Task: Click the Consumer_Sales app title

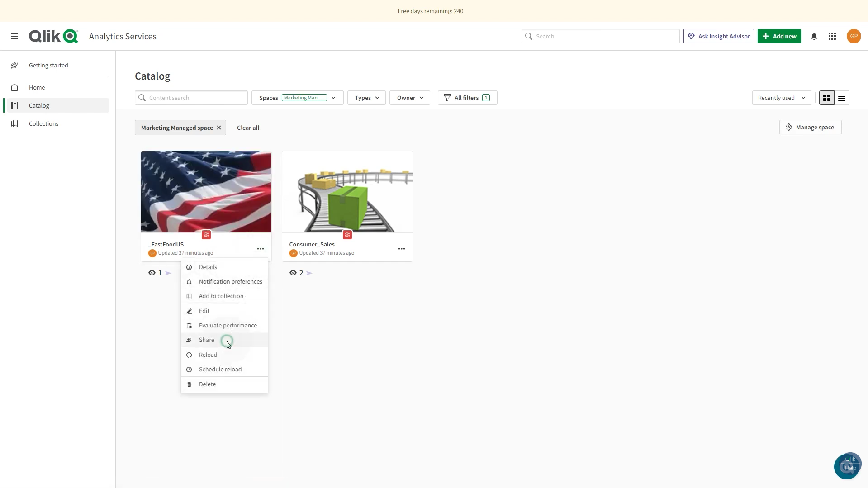Action: (x=312, y=244)
